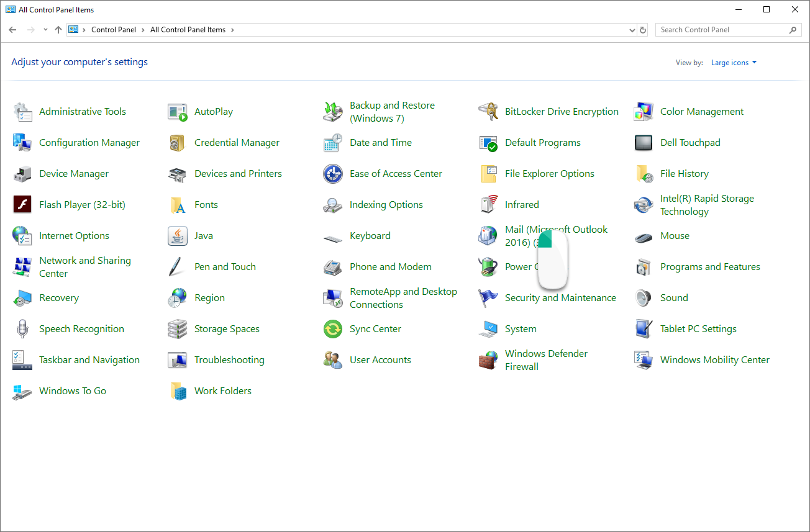Open the Devices and Printers icon
This screenshot has height=532, width=810.
178,174
